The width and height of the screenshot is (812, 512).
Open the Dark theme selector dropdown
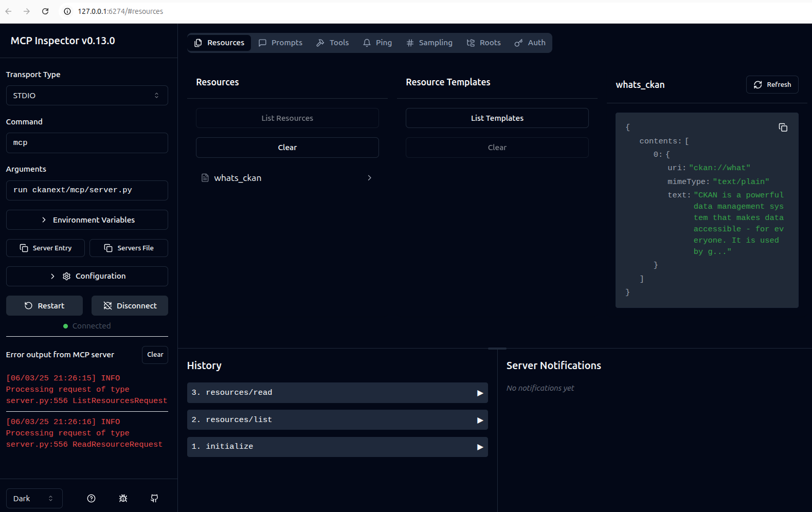(x=34, y=499)
